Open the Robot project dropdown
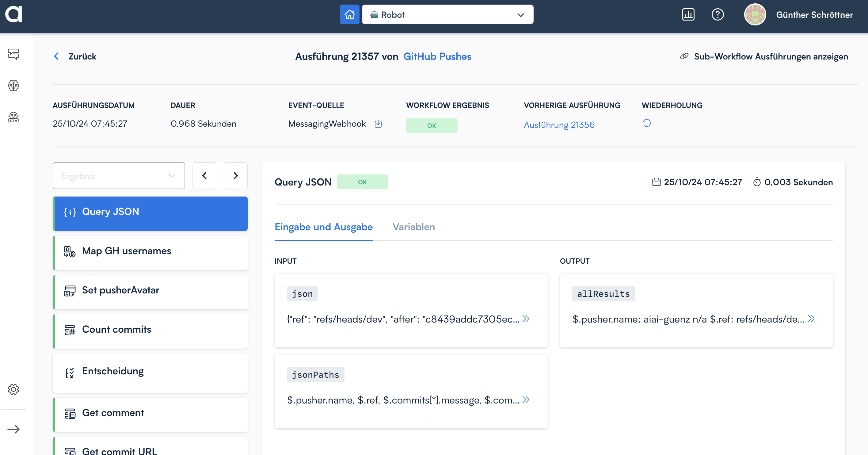 point(447,14)
